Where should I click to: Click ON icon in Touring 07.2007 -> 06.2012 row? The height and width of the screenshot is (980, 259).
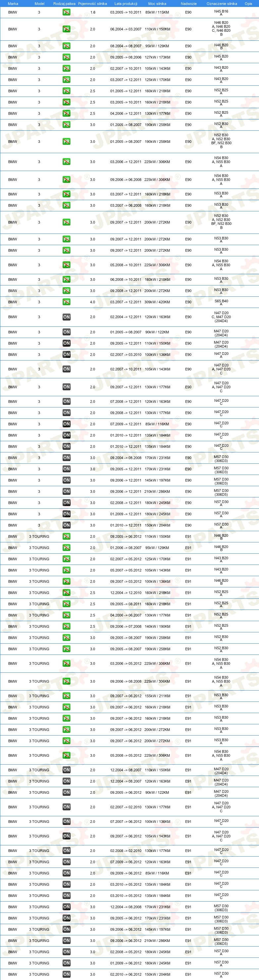tap(66, 821)
